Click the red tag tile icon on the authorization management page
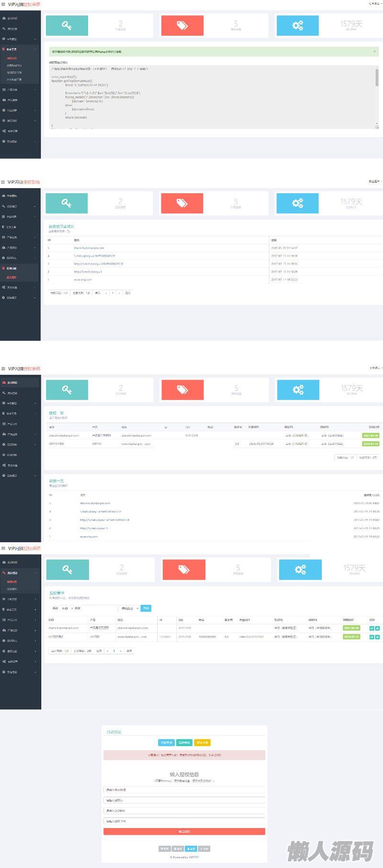The height and width of the screenshot is (868, 383). tap(184, 569)
